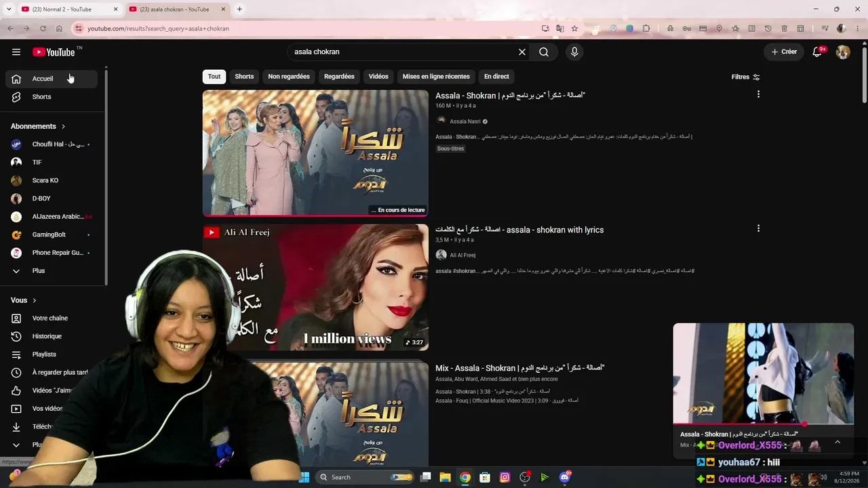Open the Vidéos "J'aime" thumbs-up icon
Screen dimensions: 868x488
click(16, 390)
